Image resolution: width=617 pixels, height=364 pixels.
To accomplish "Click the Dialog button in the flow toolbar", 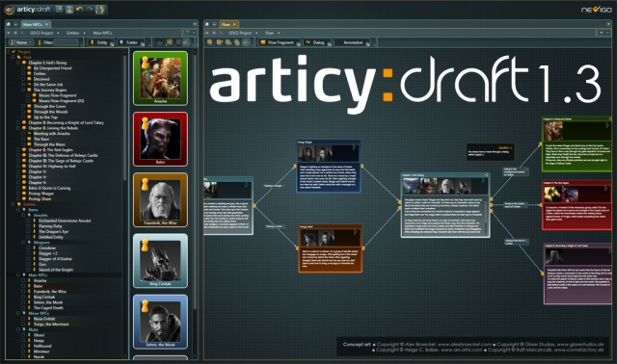I will [317, 42].
